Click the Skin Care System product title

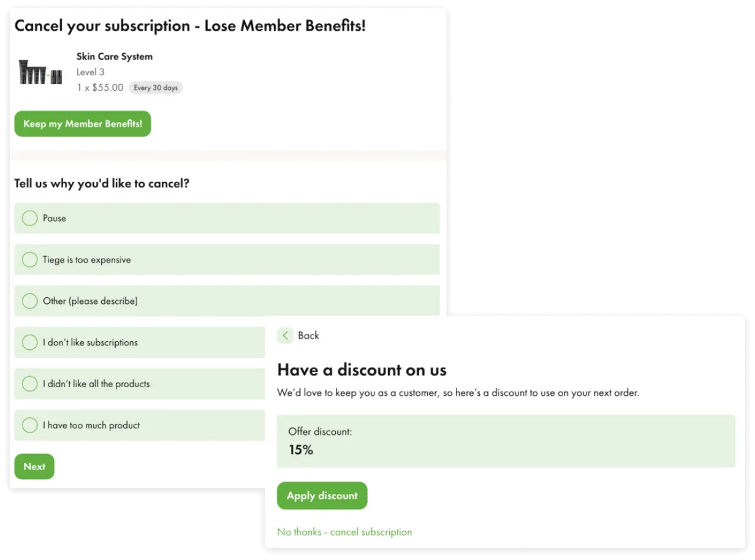coord(115,56)
